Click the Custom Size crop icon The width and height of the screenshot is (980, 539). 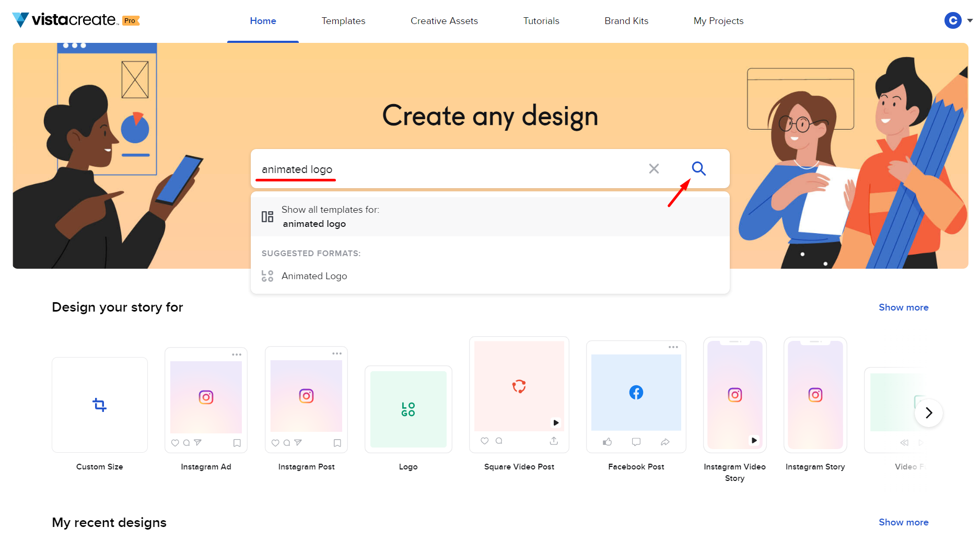(99, 405)
